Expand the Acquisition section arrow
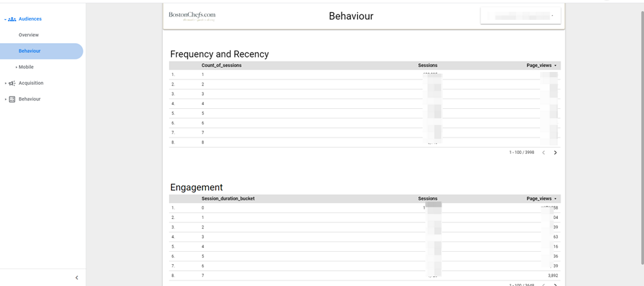This screenshot has width=644, height=286. pos(5,83)
